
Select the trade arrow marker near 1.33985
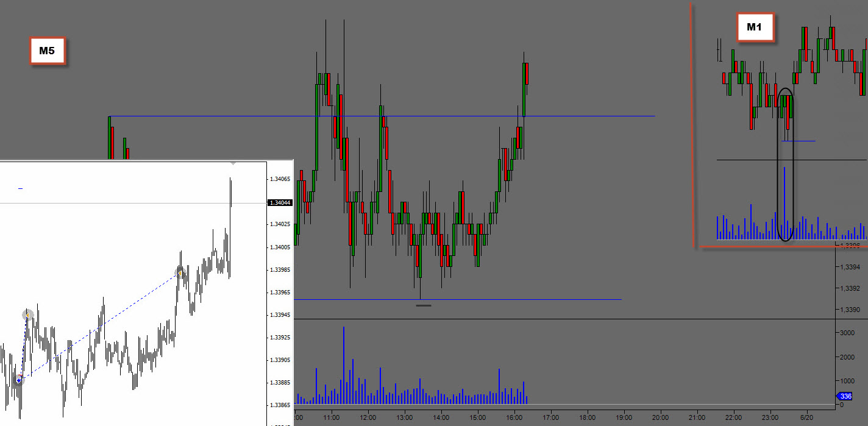click(180, 272)
